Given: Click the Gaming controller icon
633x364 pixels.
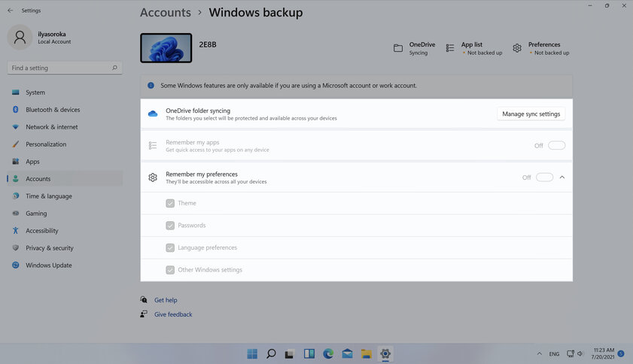Looking at the screenshot, I should pyautogui.click(x=16, y=214).
